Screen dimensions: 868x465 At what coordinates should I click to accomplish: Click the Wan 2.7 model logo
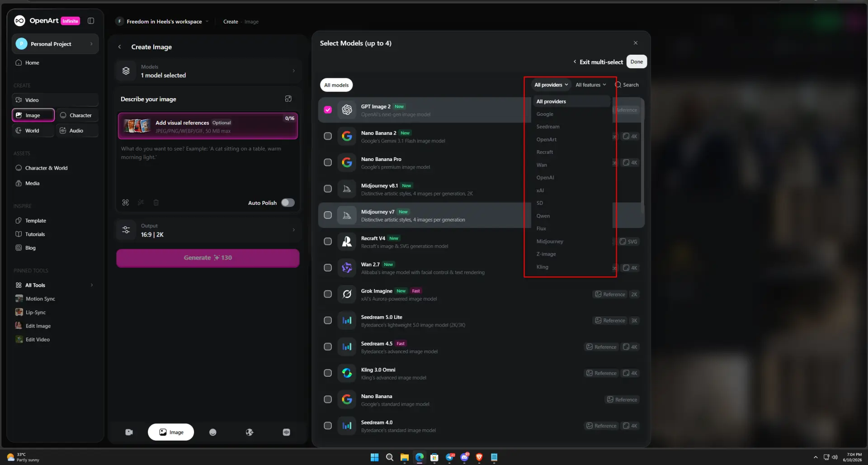click(x=347, y=268)
